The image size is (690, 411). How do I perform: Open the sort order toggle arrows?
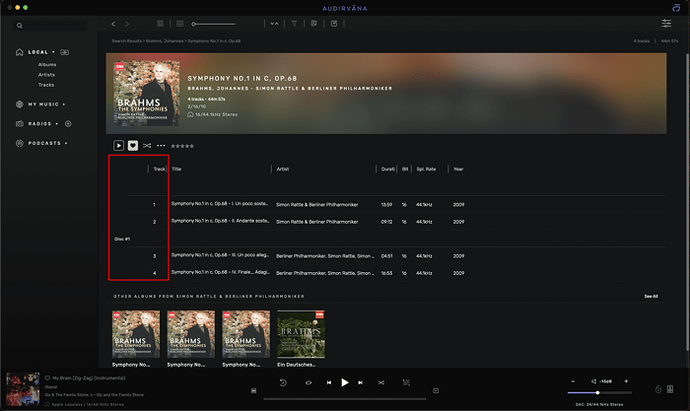275,24
